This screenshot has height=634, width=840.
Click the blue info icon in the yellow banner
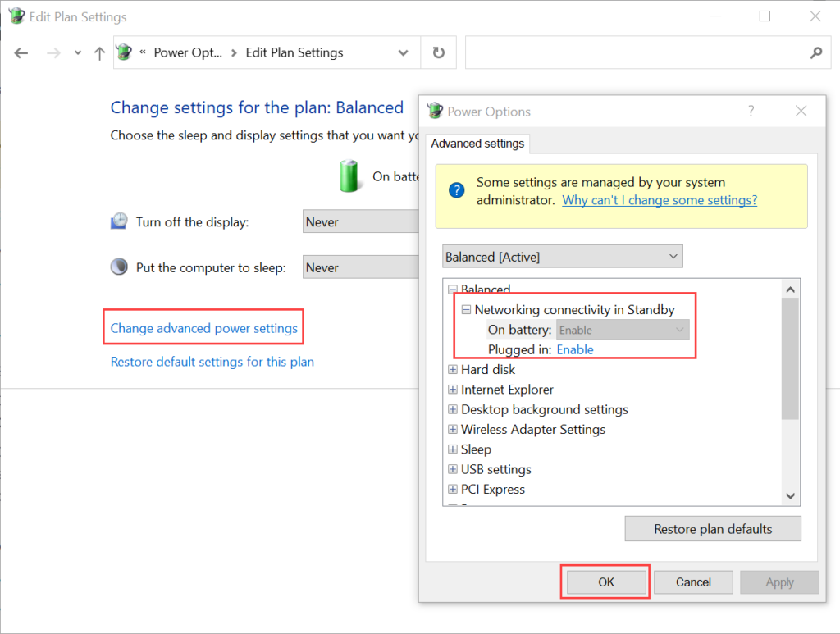(x=457, y=190)
